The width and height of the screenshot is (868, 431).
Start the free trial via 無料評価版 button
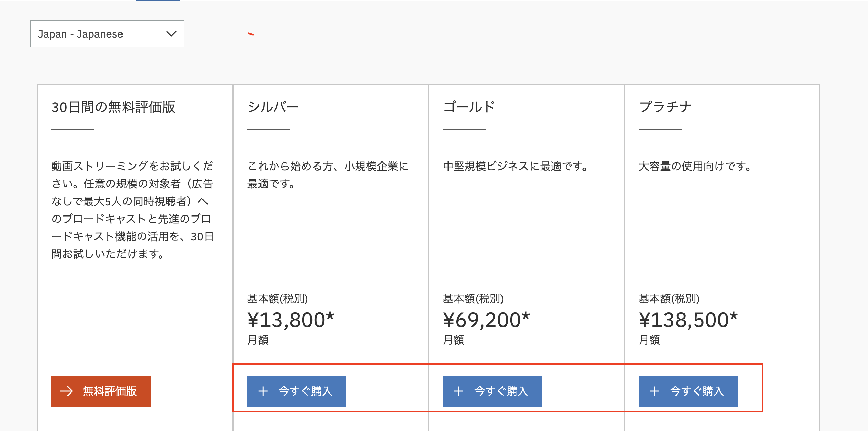click(x=101, y=391)
